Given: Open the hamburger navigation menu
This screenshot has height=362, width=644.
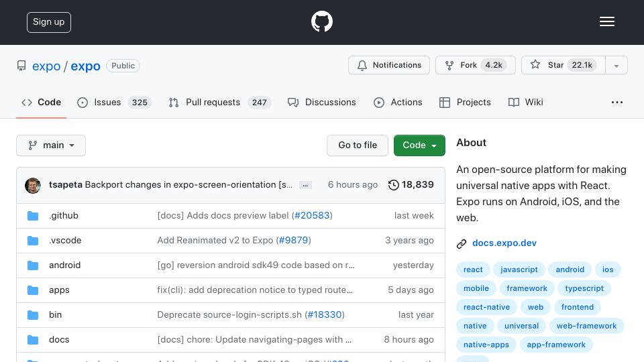Looking at the screenshot, I should [x=606, y=21].
